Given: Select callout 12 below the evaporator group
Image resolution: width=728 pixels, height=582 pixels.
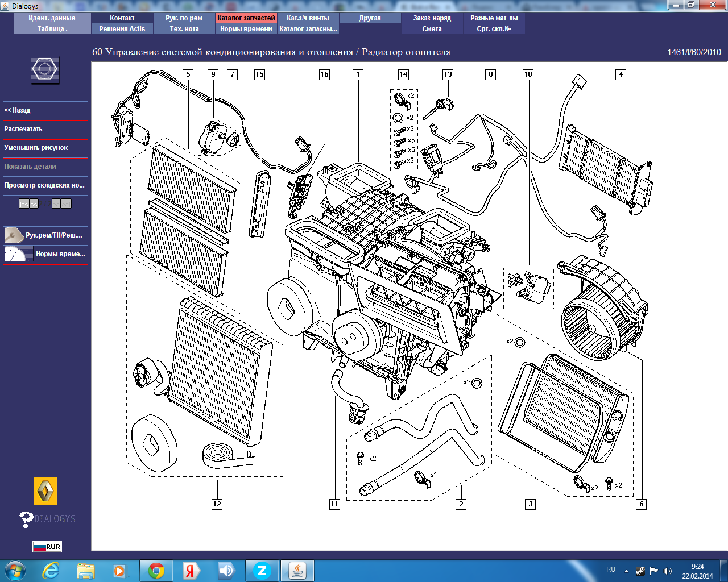Looking at the screenshot, I should (x=217, y=504).
